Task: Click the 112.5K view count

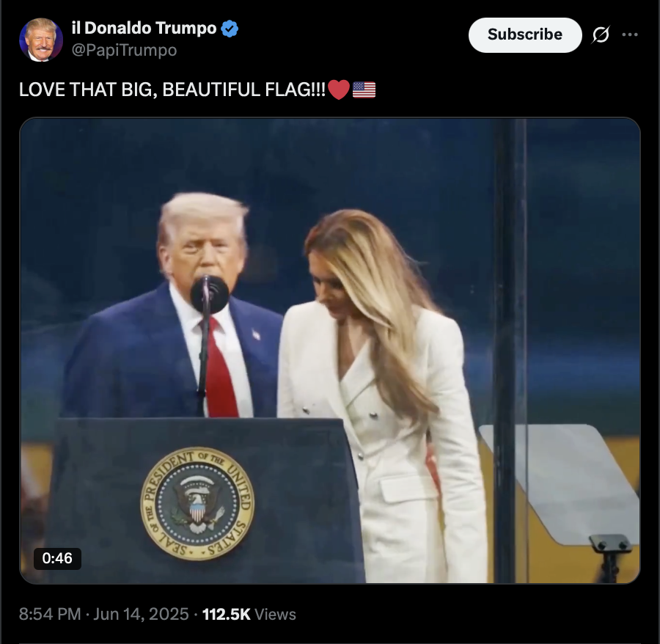Action: [227, 614]
